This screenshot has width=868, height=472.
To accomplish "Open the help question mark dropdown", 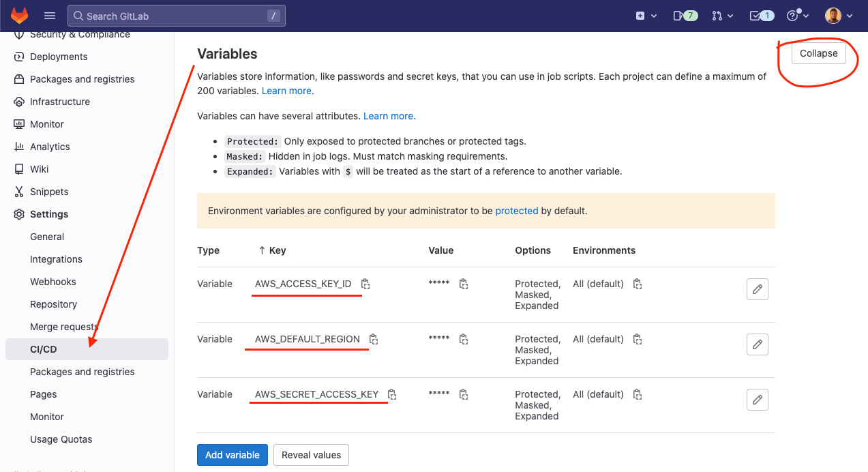I will pos(796,16).
